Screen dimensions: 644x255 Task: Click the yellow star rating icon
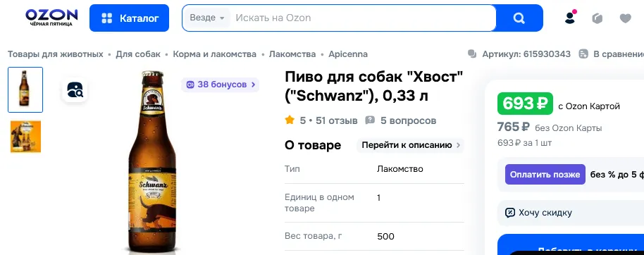coord(290,120)
